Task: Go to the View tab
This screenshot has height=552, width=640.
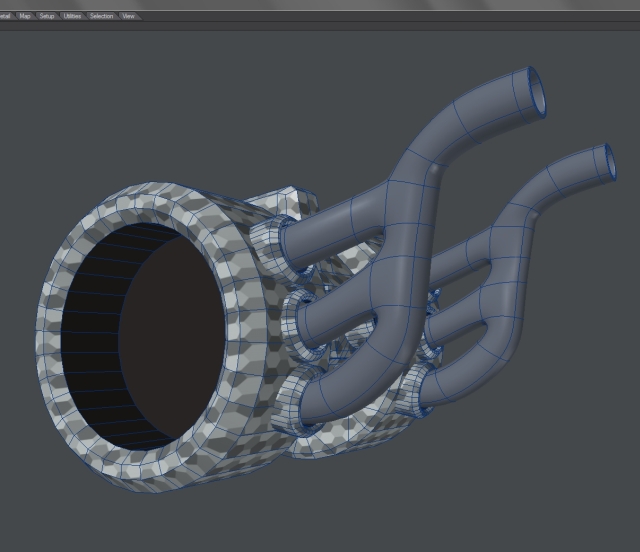Action: (x=128, y=16)
